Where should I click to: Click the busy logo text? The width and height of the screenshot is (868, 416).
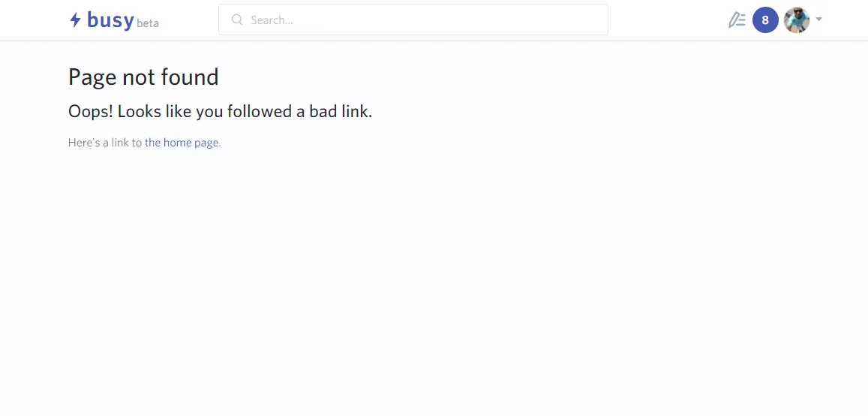(111, 20)
